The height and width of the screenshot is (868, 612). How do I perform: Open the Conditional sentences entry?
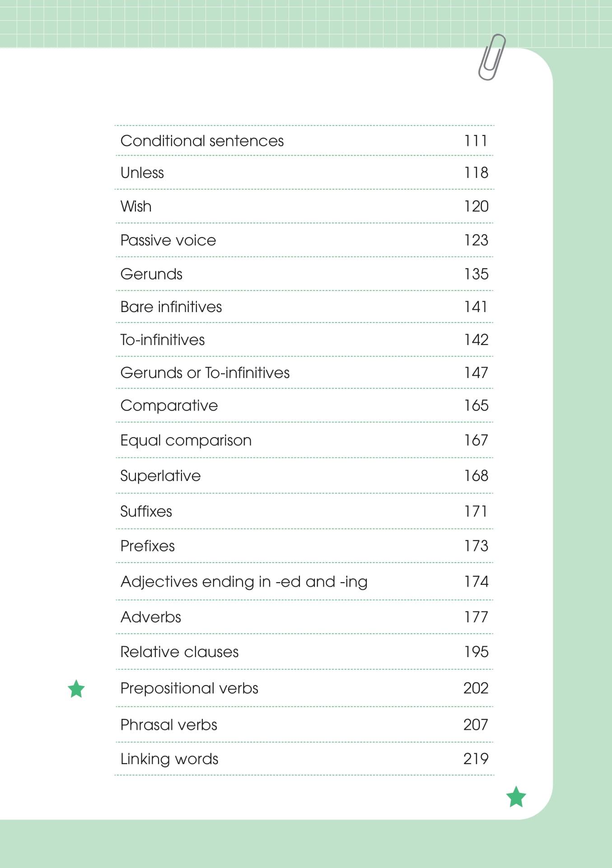pos(202,141)
